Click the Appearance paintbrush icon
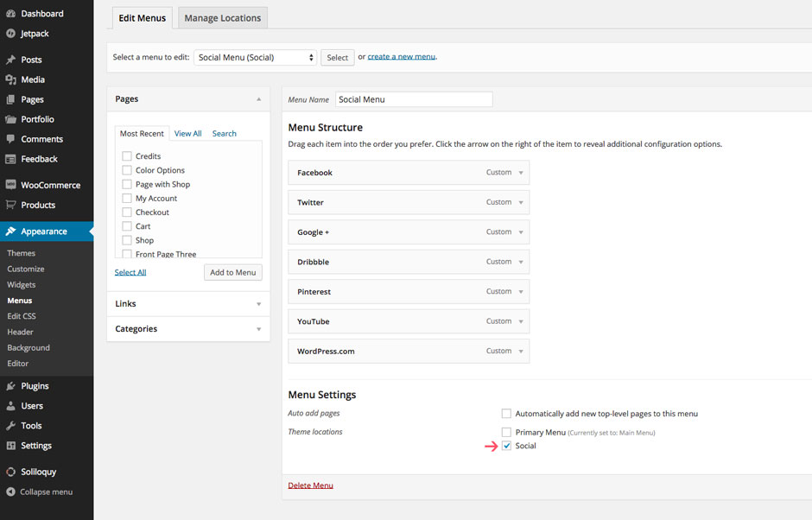812x520 pixels. click(x=10, y=231)
